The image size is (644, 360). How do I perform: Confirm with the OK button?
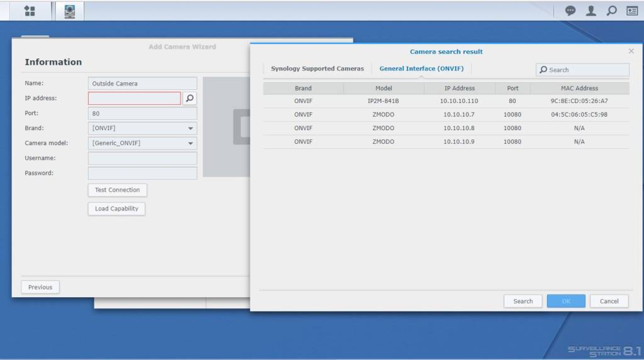click(566, 301)
